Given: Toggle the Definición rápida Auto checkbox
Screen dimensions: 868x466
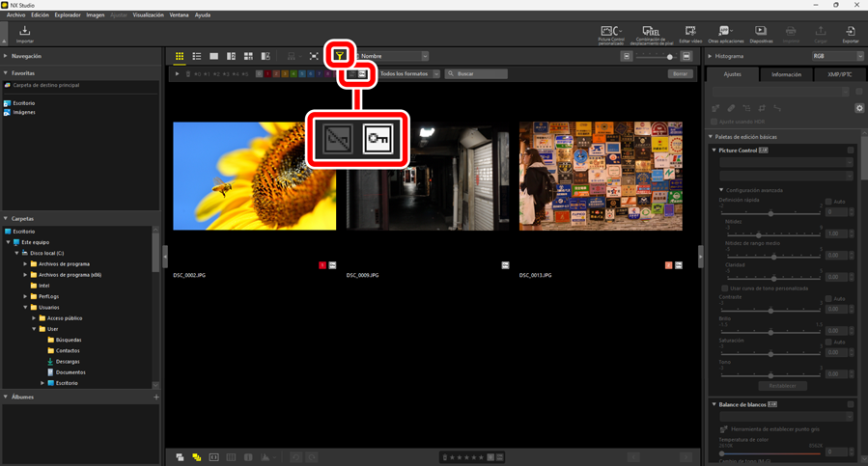Looking at the screenshot, I should point(828,202).
